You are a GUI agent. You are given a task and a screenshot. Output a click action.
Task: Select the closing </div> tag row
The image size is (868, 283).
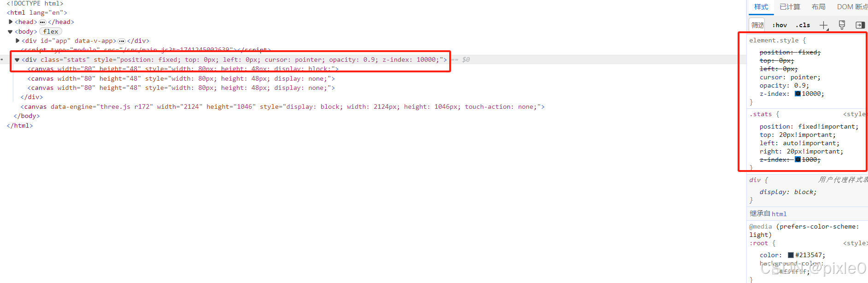tap(32, 97)
